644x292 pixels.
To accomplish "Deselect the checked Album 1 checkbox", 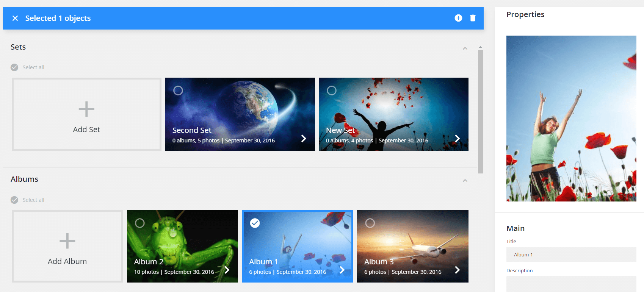I will [255, 223].
